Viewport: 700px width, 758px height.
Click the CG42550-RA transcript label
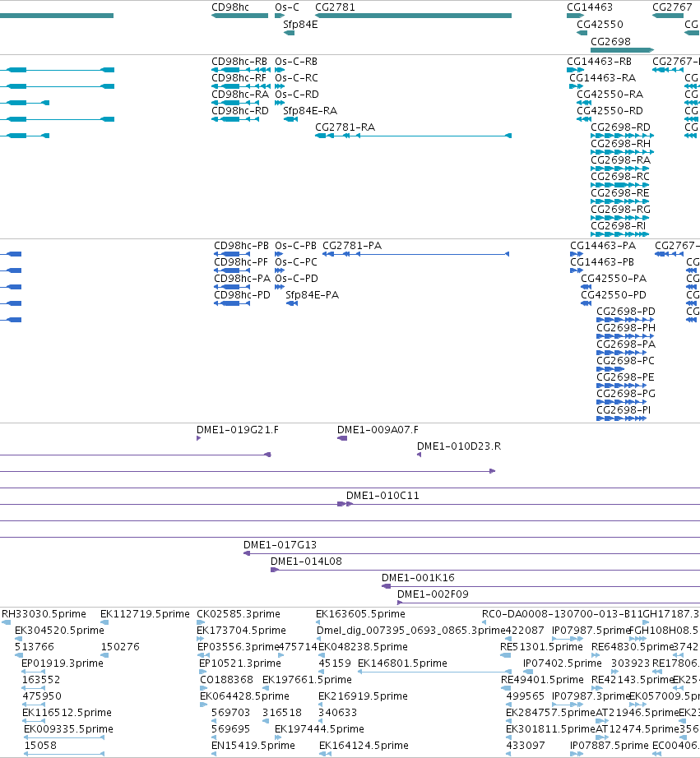610,95
